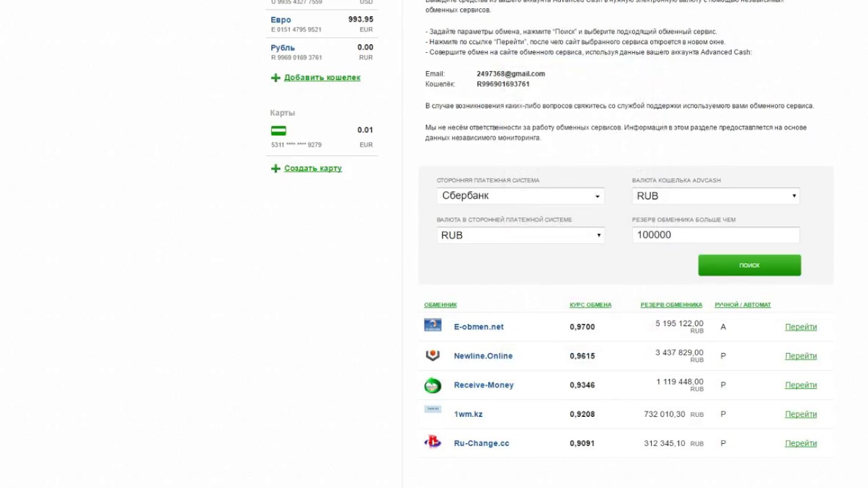
Task: Sort the table by Резерв обменника column
Action: coord(671,305)
